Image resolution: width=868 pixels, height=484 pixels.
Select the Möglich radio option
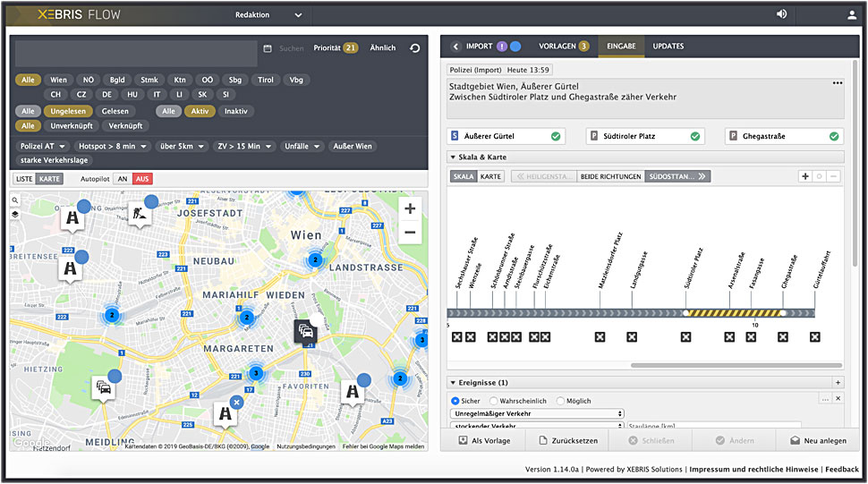(x=561, y=402)
